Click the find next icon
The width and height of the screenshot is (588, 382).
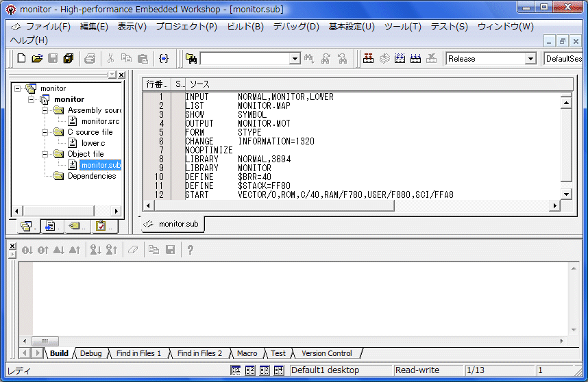[x=326, y=58]
